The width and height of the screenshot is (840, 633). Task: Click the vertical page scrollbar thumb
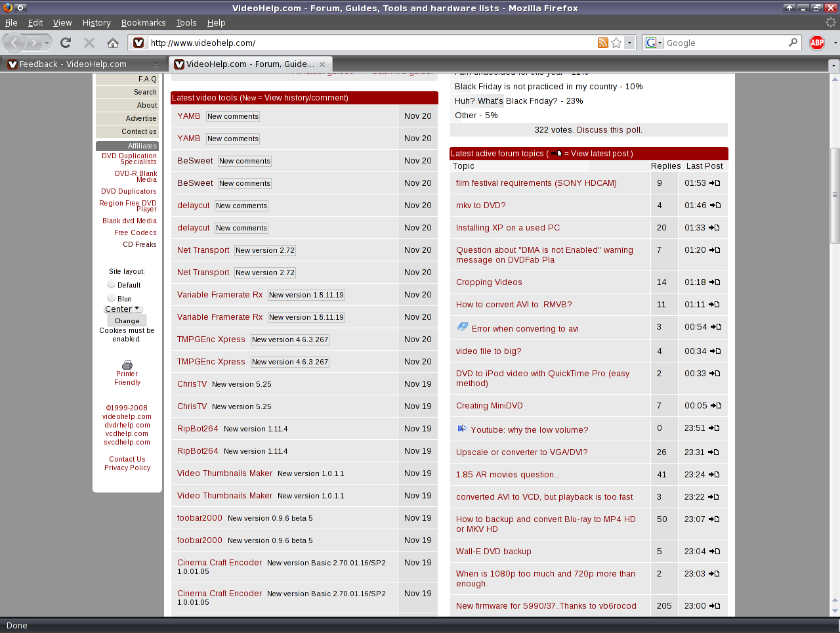835,195
